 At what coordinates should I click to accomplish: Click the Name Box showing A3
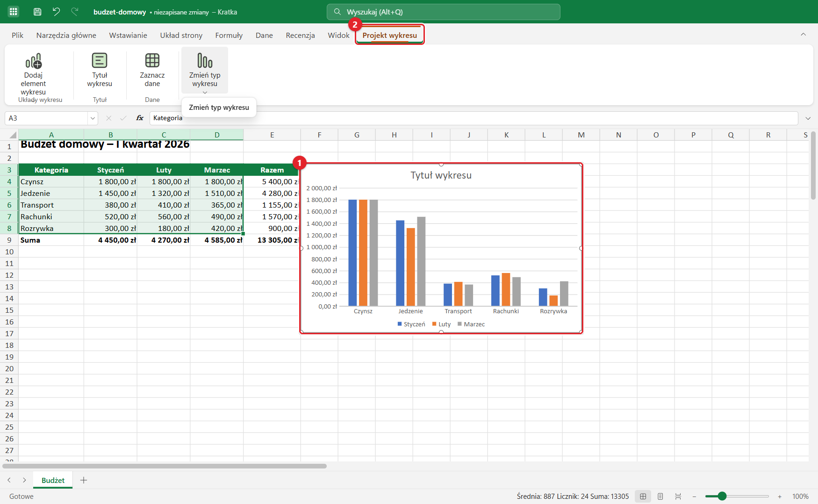[x=47, y=118]
